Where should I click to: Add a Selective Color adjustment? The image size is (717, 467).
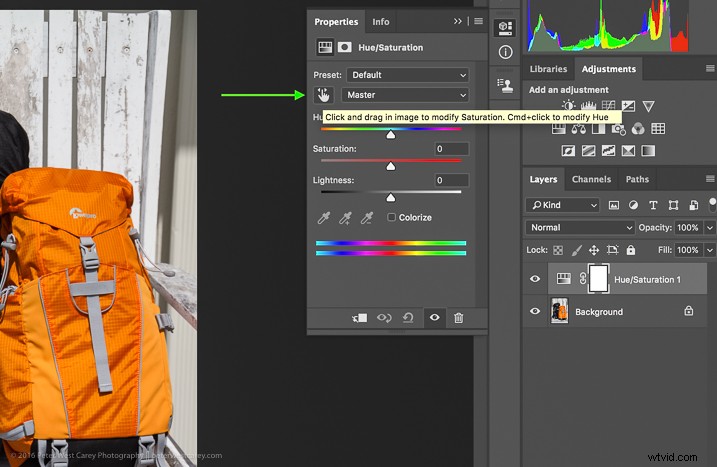(x=628, y=150)
